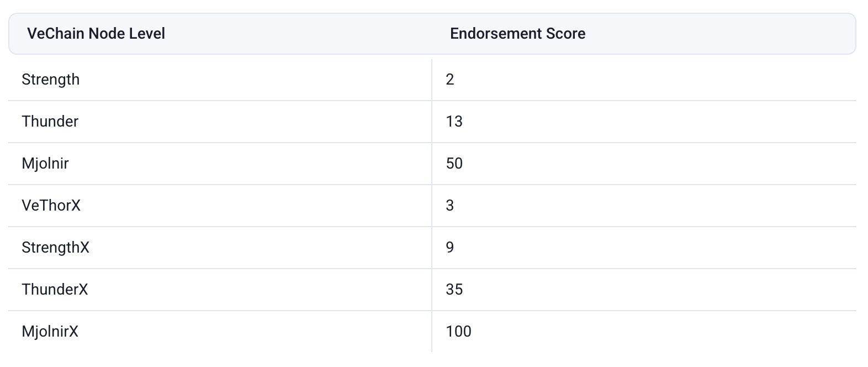
Task: Select the Thunder node level cell
Action: [x=50, y=122]
